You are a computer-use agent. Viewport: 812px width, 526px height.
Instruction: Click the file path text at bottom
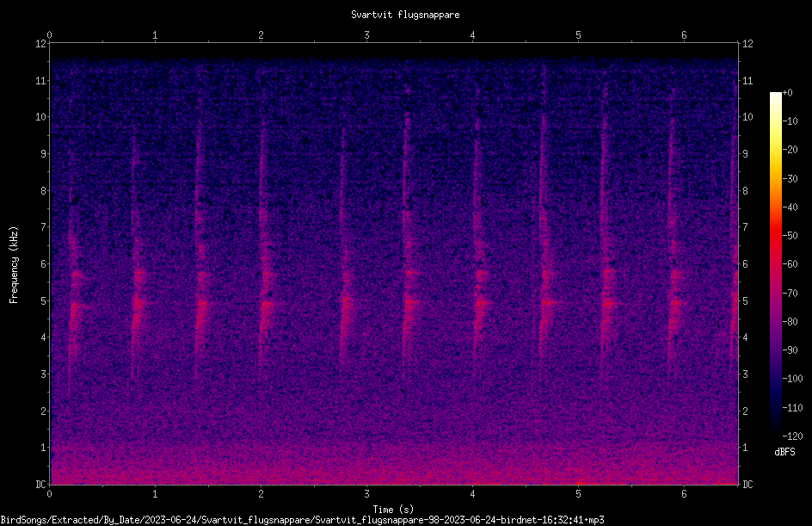coord(302,520)
